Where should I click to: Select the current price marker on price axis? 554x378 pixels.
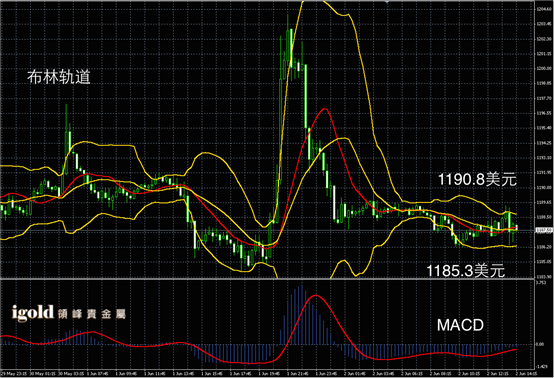(x=544, y=230)
